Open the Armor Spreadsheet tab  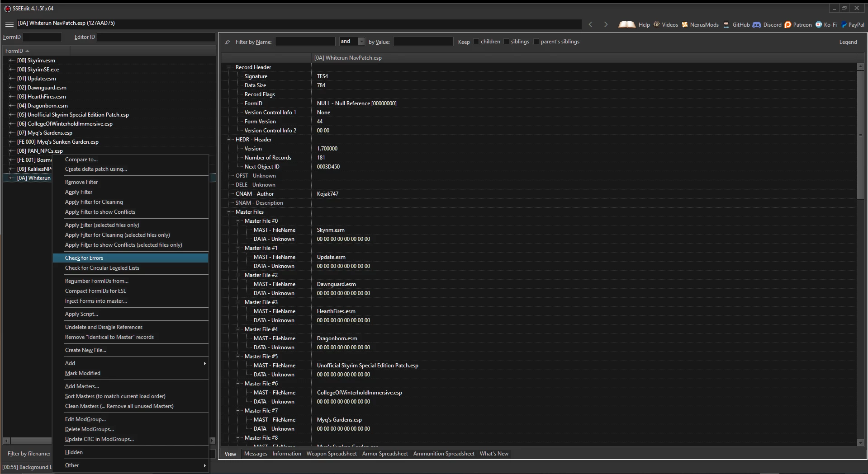[385, 454]
